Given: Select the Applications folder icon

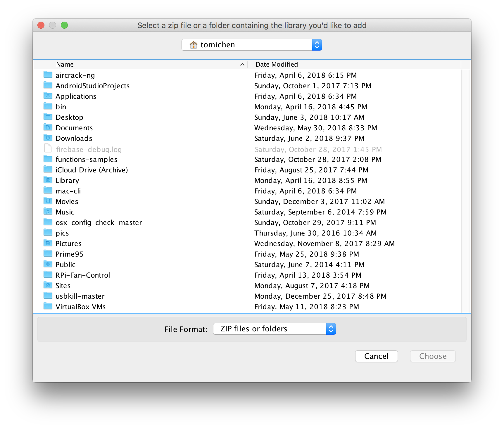Looking at the screenshot, I should coord(48,96).
